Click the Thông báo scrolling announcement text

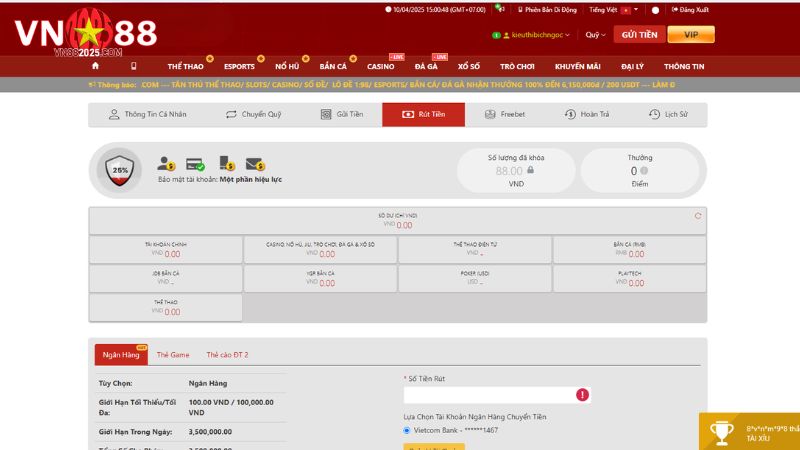[x=382, y=85]
